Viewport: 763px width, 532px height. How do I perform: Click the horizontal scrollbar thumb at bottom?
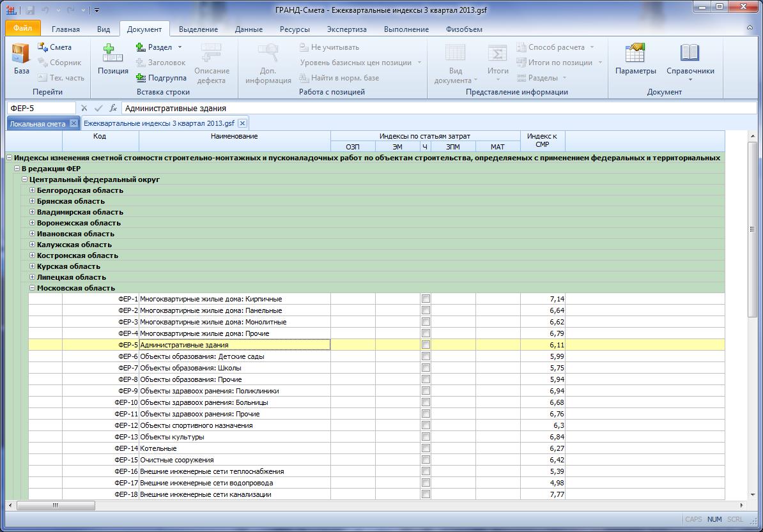pos(56,505)
